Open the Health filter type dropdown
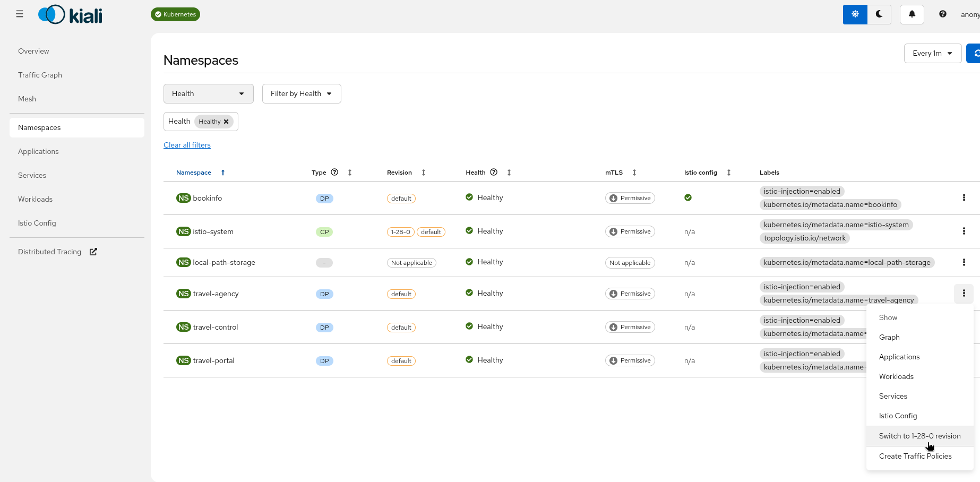Viewport: 980px width, 482px height. (x=208, y=93)
